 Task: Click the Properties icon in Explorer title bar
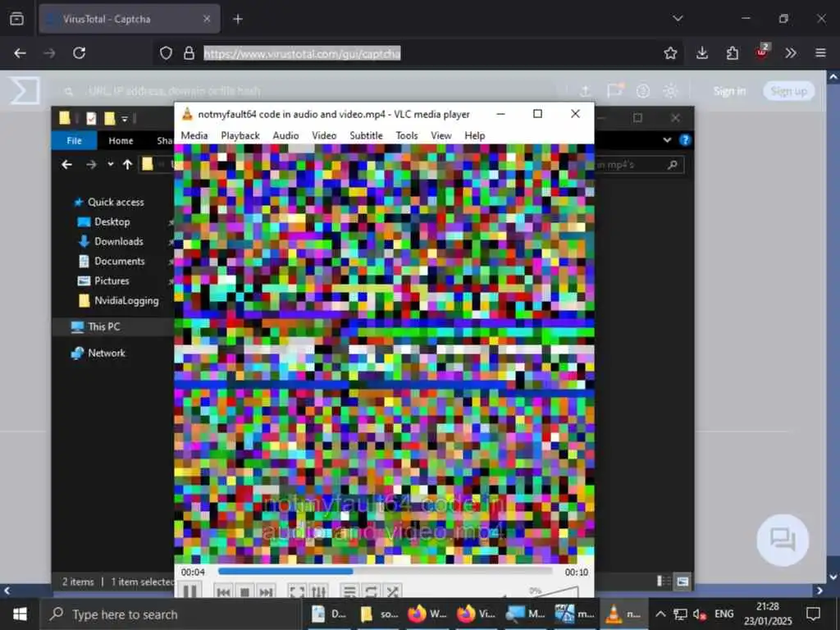click(91, 118)
